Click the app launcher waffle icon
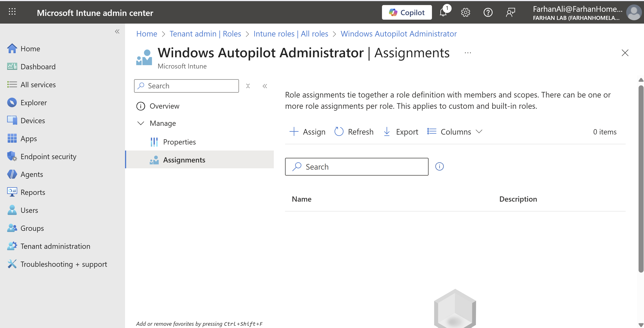Image resolution: width=644 pixels, height=328 pixels. [12, 11]
